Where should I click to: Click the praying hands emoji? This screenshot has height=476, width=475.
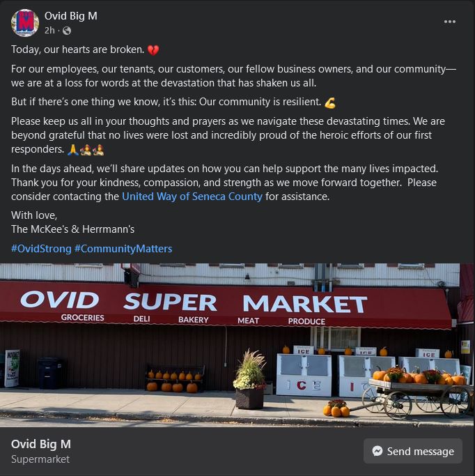[73, 150]
